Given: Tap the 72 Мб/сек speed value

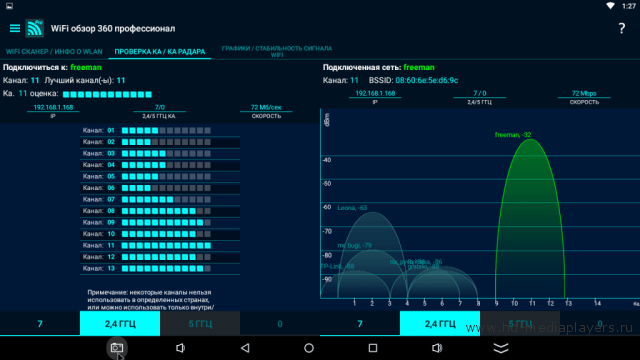Looking at the screenshot, I should [x=266, y=107].
